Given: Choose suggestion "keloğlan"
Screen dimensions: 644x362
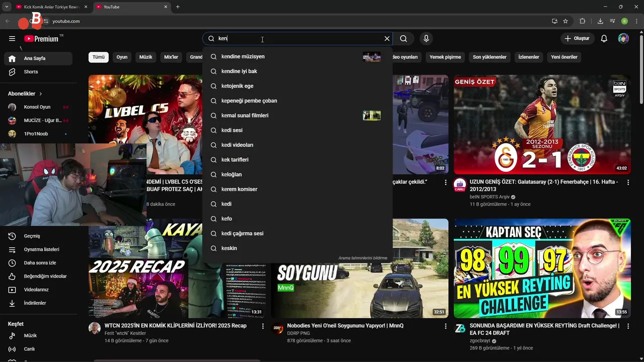Looking at the screenshot, I should click(297, 174).
